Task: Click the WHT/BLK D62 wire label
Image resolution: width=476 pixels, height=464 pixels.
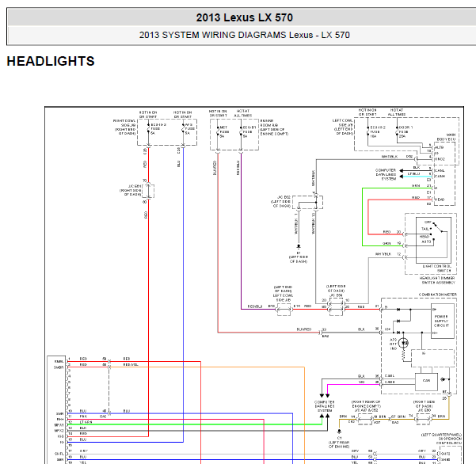Action: pyautogui.click(x=397, y=157)
